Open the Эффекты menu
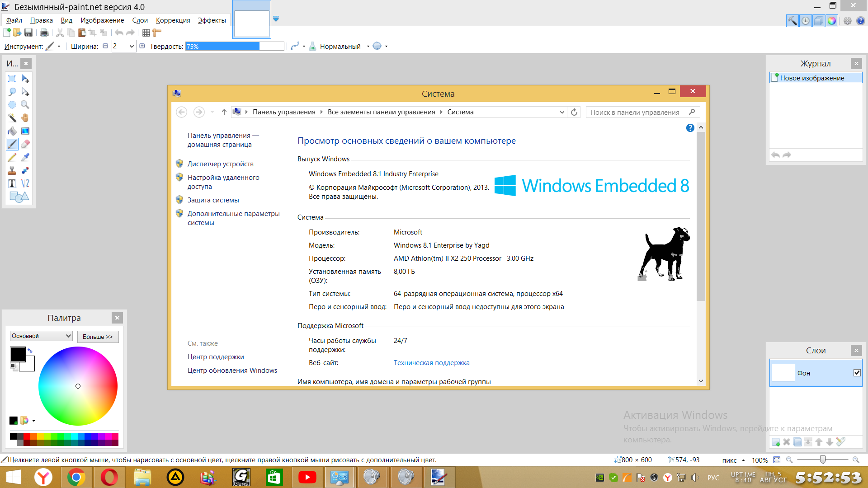 click(212, 20)
